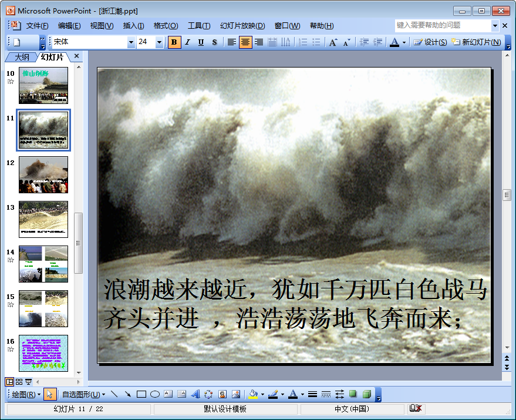Screen dimensions: 516x420
Task: Toggle italic text formatting
Action: [x=187, y=42]
